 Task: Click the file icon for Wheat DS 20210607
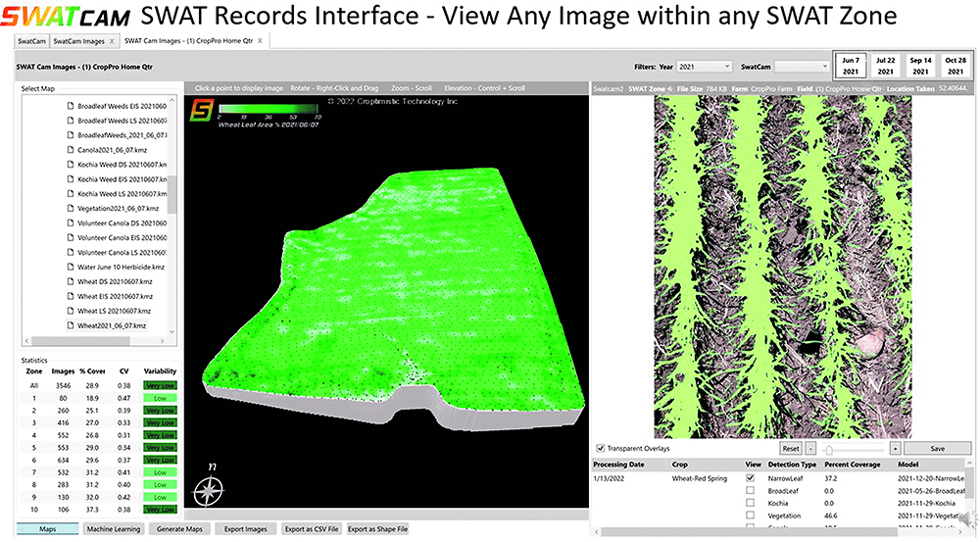coord(70,281)
